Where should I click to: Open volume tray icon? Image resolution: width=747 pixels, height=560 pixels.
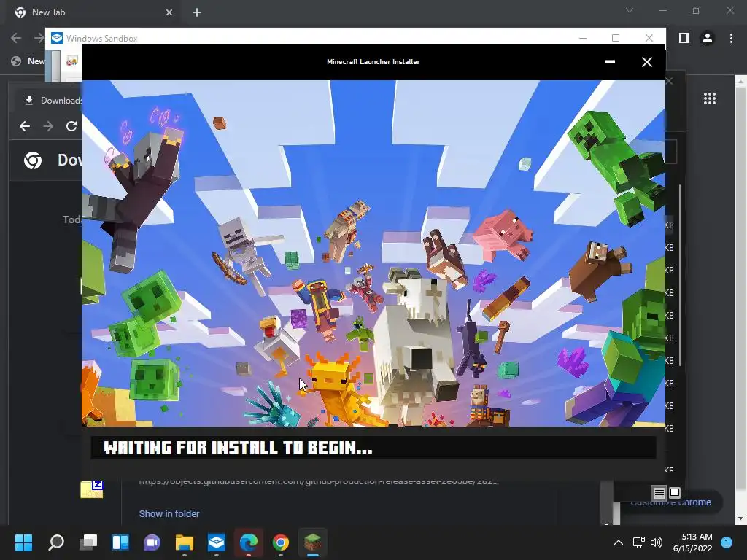657,542
